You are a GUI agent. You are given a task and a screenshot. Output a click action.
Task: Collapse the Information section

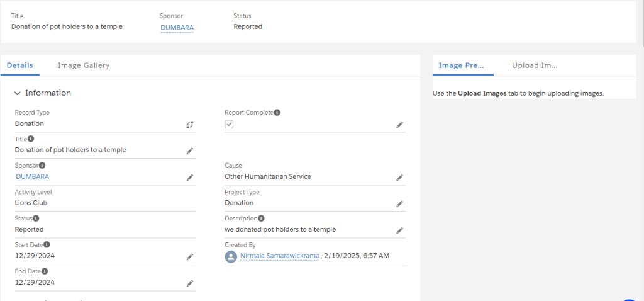pos(17,93)
